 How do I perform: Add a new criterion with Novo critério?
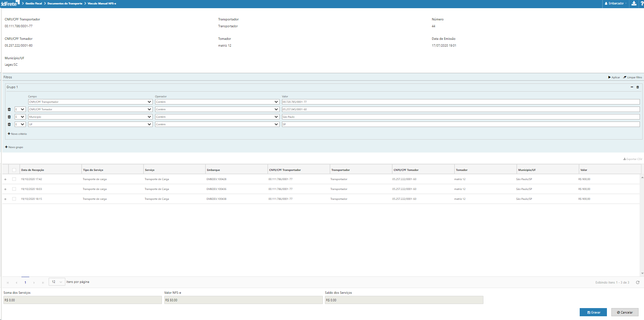point(17,134)
